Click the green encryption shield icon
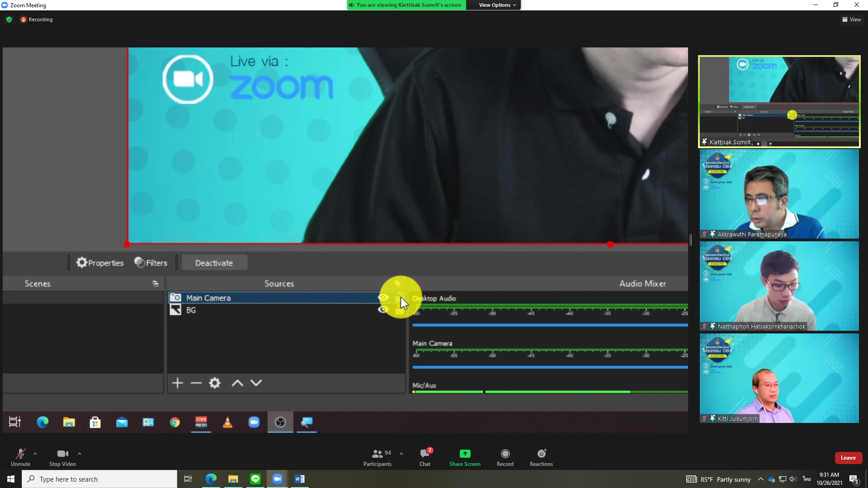Viewport: 868px width, 488px height. pyautogui.click(x=9, y=19)
